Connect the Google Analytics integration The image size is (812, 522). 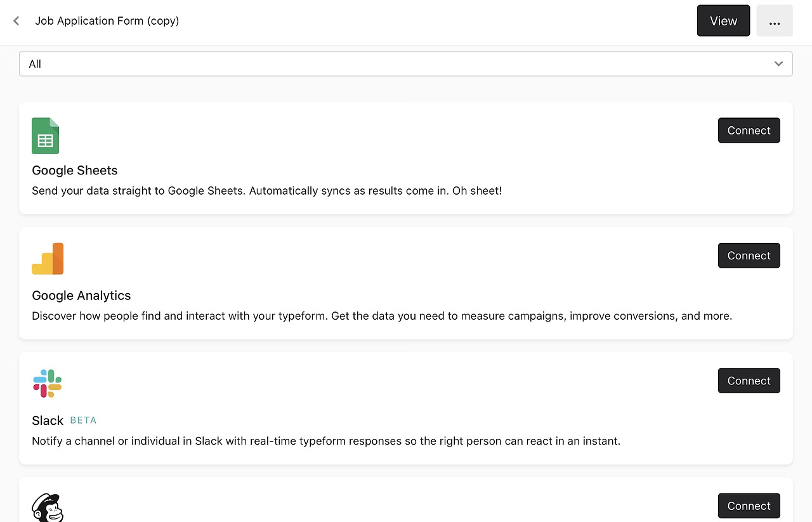coord(749,256)
